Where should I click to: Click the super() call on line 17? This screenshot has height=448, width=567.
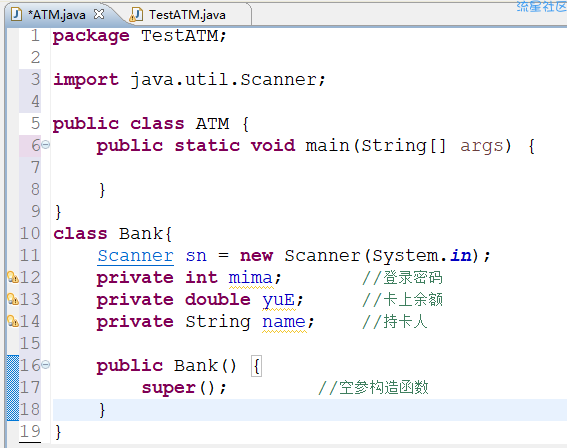184,388
